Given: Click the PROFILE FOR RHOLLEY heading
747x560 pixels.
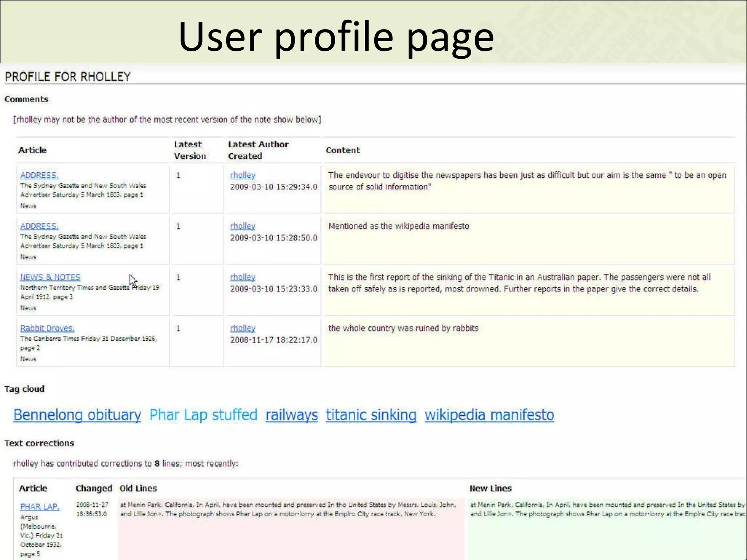Looking at the screenshot, I should (67, 77).
